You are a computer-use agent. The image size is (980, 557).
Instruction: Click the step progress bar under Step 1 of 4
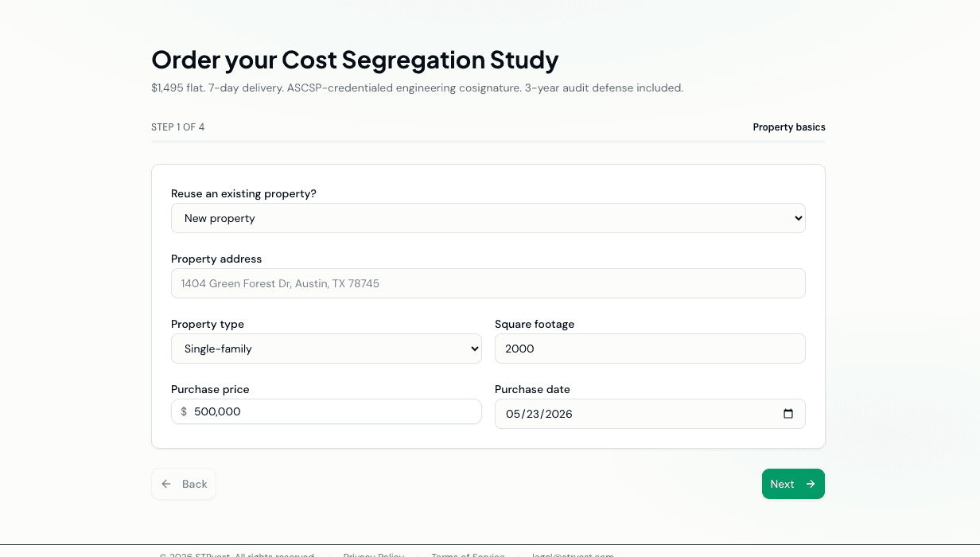click(488, 142)
